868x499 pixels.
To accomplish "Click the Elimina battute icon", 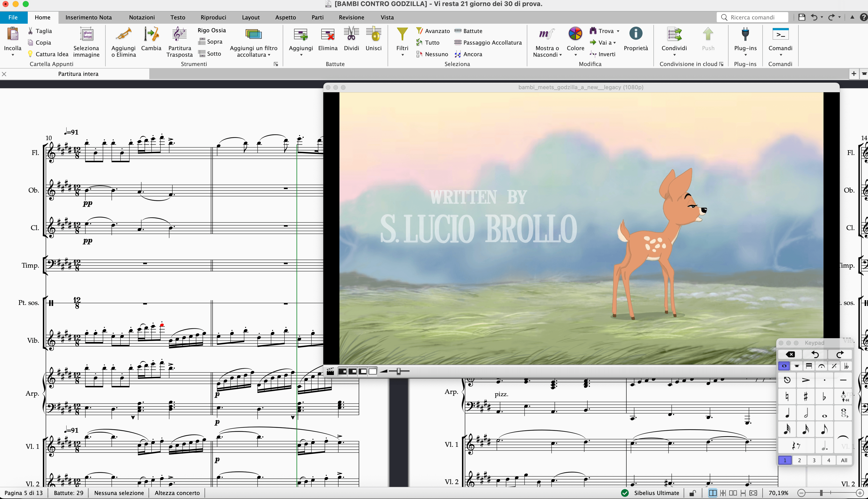I will (328, 35).
